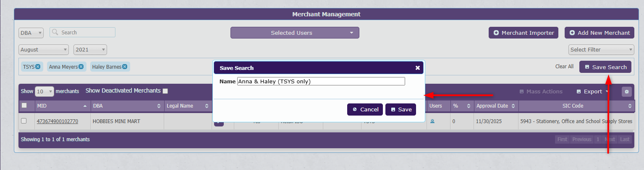Toggle Show Deactivated Merchants checkbox
This screenshot has height=170, width=644.
tap(165, 91)
